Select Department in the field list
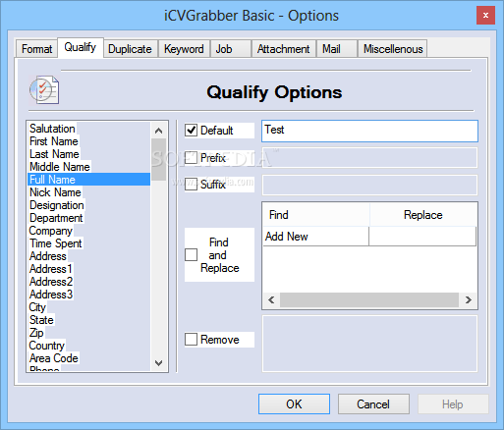Screen dimensions: 504x430 click(88, 218)
